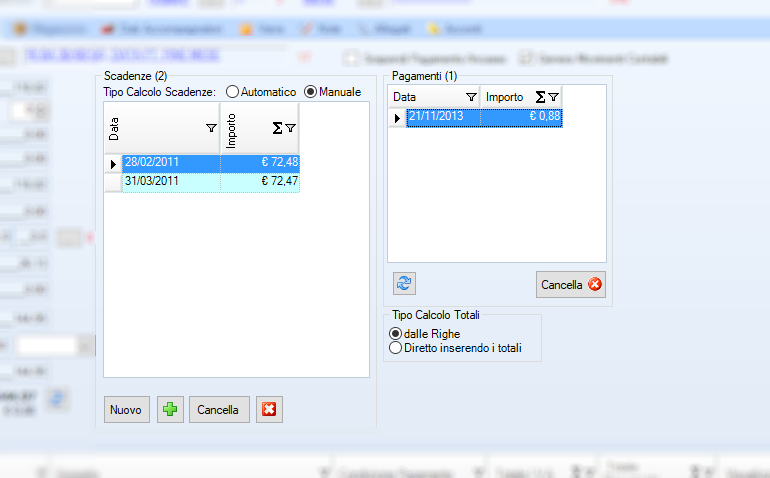Select the Automatico radio option
The width and height of the screenshot is (770, 478).
coord(233,92)
